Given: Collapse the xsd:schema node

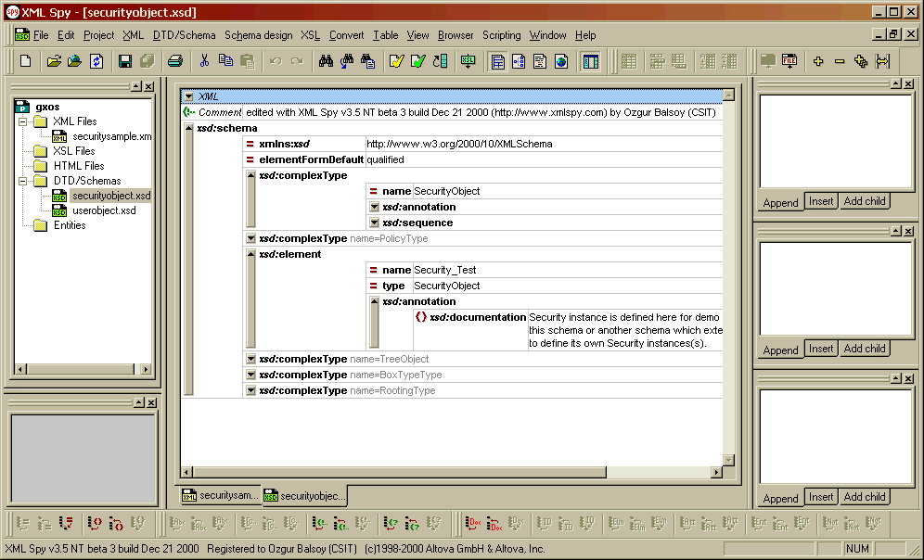Looking at the screenshot, I should pyautogui.click(x=188, y=128).
